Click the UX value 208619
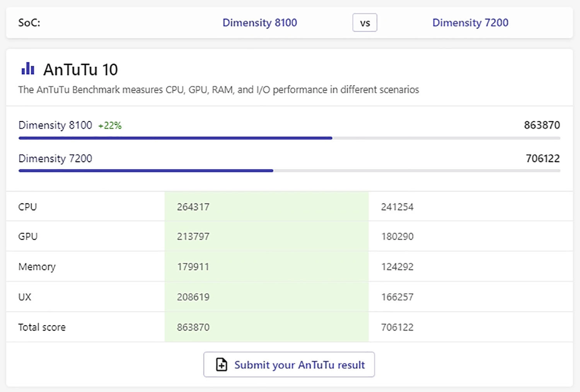Image resolution: width=580 pixels, height=392 pixels. (193, 297)
